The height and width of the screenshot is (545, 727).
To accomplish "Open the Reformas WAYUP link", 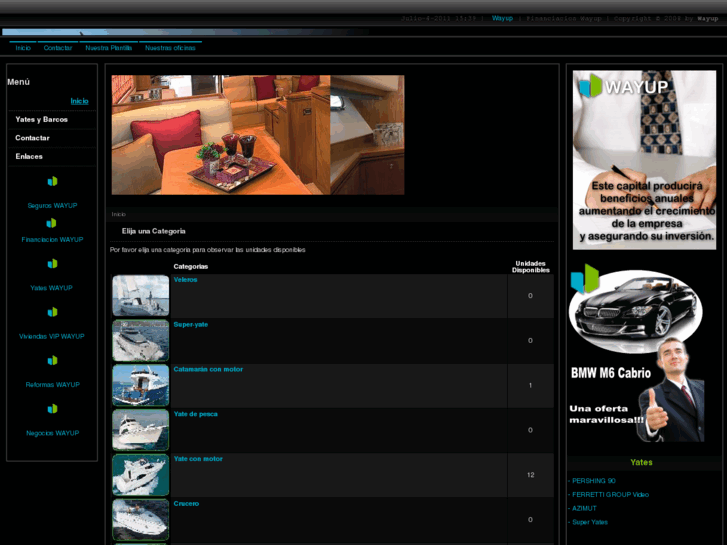I will pyautogui.click(x=52, y=385).
